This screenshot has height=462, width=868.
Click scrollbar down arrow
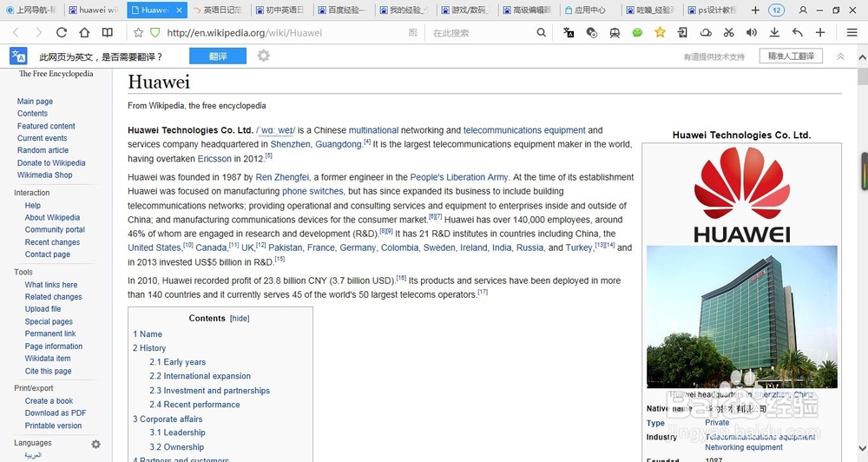tap(863, 447)
